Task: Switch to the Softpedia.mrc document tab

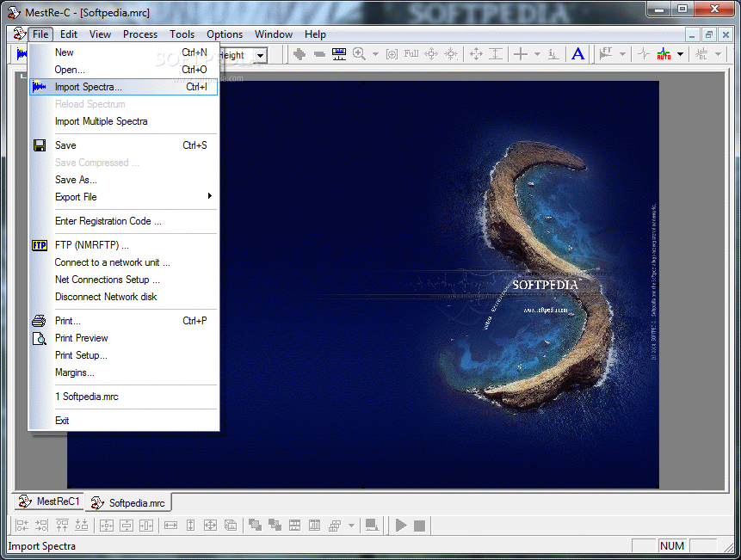Action: [128, 503]
